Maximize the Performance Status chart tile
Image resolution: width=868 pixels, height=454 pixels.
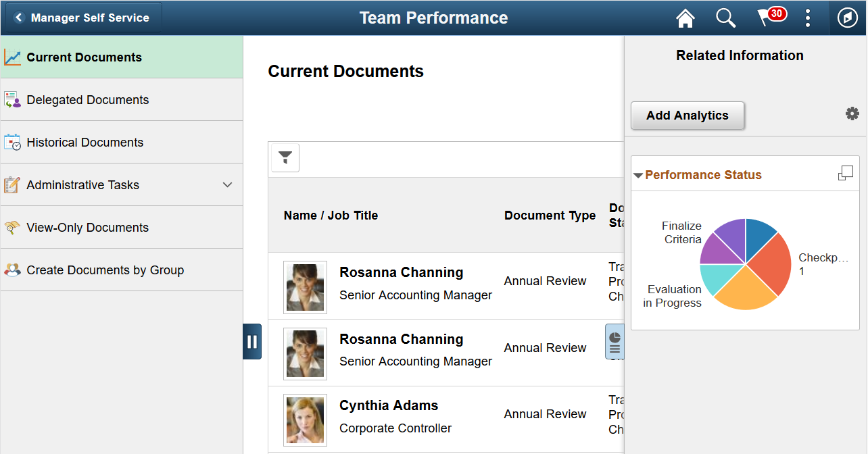click(846, 174)
